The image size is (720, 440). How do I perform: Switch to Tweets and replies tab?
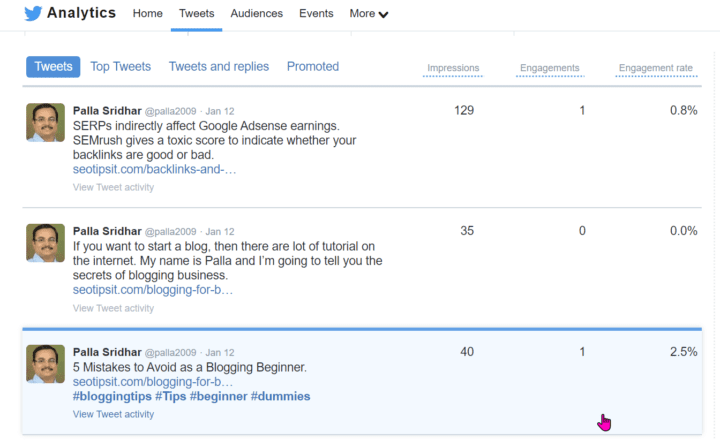pyautogui.click(x=218, y=67)
